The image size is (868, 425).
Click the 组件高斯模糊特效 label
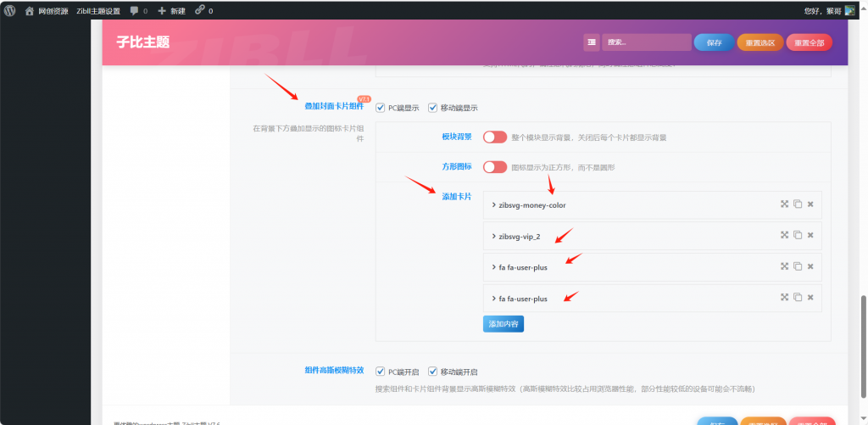click(x=334, y=370)
